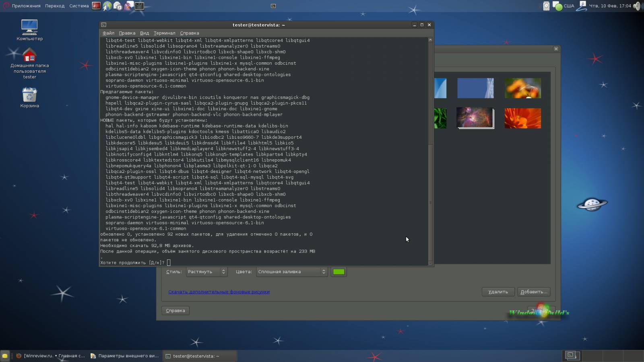Viewport: 644px width, 362px height.
Task: Click the Справка button in appearance dialog
Action: (175, 311)
